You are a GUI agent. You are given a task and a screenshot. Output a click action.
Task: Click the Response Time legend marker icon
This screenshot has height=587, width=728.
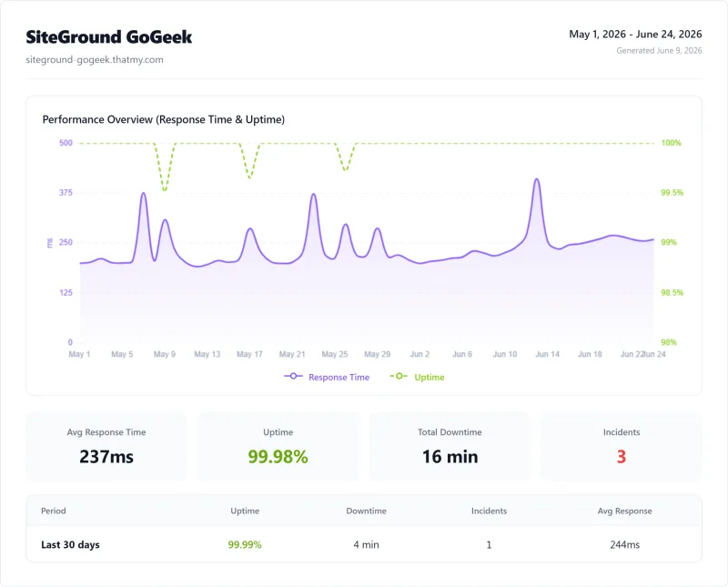(293, 376)
